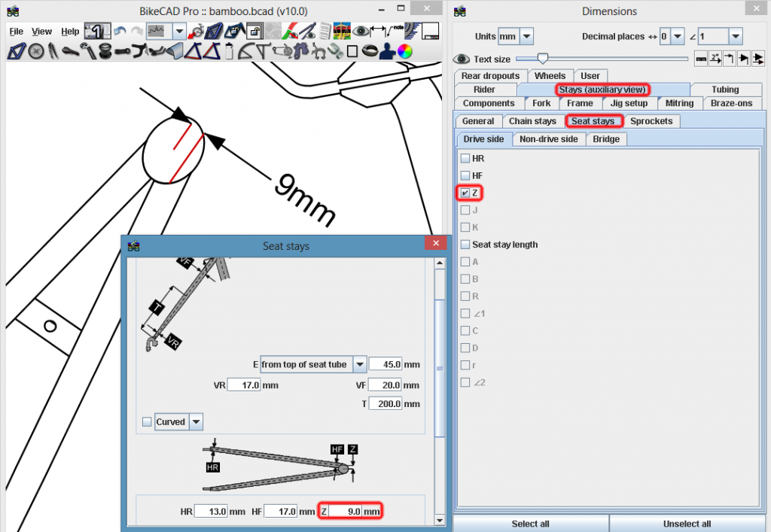Click the wheel icon in the toolbar

pos(36,50)
